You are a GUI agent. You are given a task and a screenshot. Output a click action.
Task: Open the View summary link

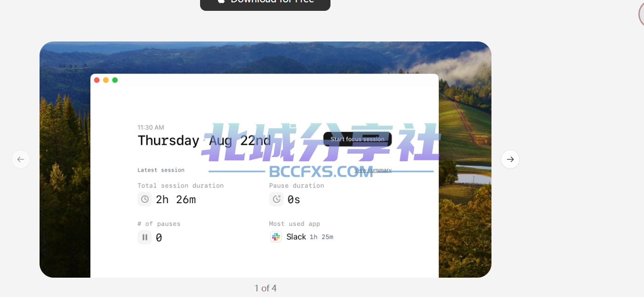[373, 170]
